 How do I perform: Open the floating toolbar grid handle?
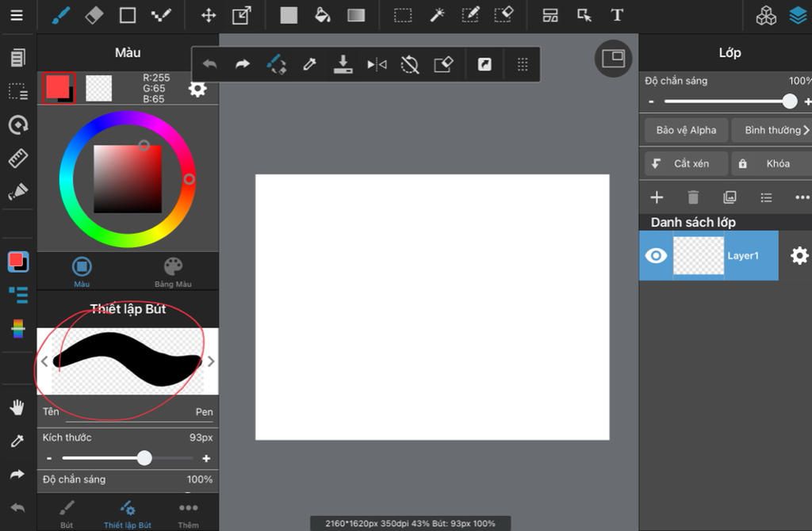click(x=523, y=64)
